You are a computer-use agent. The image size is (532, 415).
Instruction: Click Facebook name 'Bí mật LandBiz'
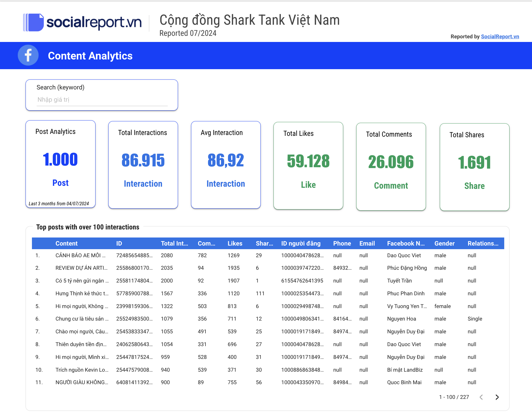pyautogui.click(x=405, y=370)
